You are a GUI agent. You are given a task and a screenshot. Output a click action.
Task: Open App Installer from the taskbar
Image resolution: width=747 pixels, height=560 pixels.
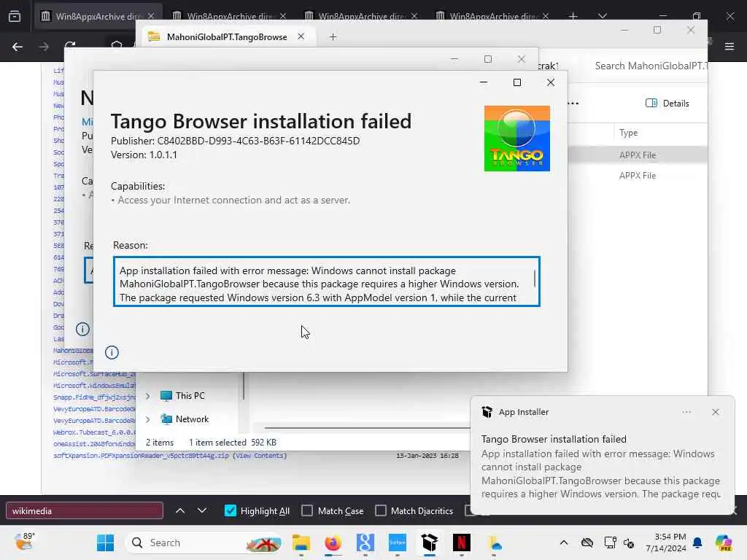(429, 542)
